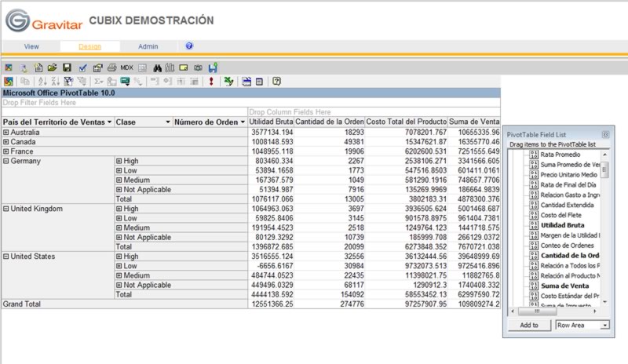Click the floppy disk Save icon

tap(67, 67)
